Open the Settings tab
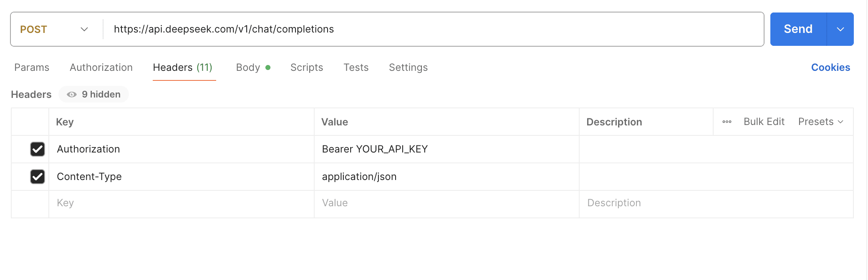This screenshot has height=280, width=868. [x=408, y=67]
